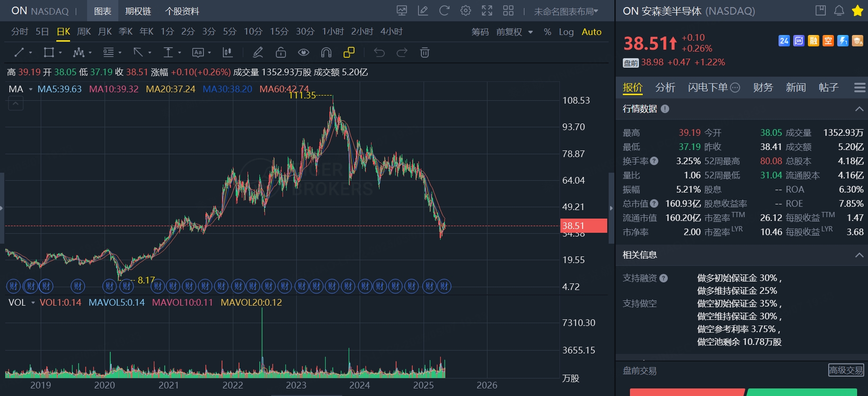Redo the drawing action
Image resolution: width=868 pixels, height=396 pixels.
402,53
